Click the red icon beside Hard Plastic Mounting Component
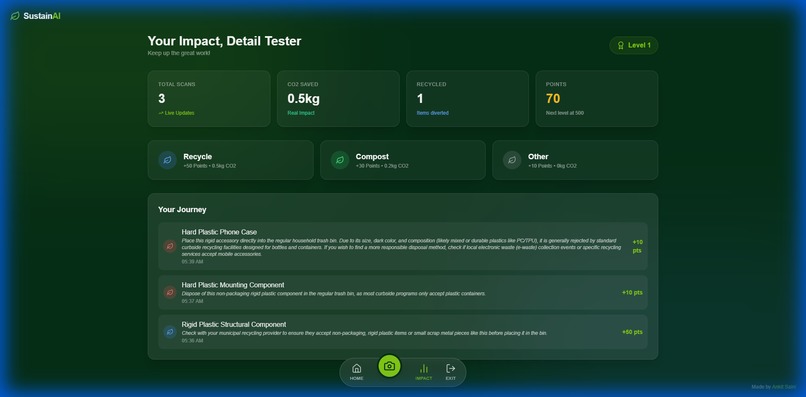 pos(170,292)
